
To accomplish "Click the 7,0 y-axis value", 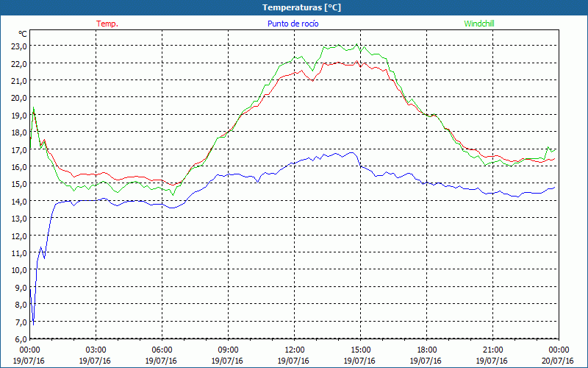I will click(x=21, y=322).
